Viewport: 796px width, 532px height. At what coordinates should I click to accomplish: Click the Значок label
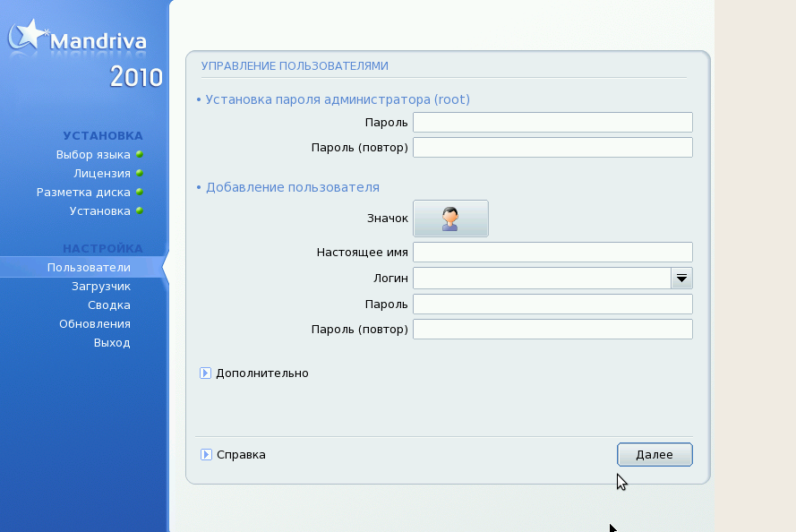pyautogui.click(x=388, y=219)
